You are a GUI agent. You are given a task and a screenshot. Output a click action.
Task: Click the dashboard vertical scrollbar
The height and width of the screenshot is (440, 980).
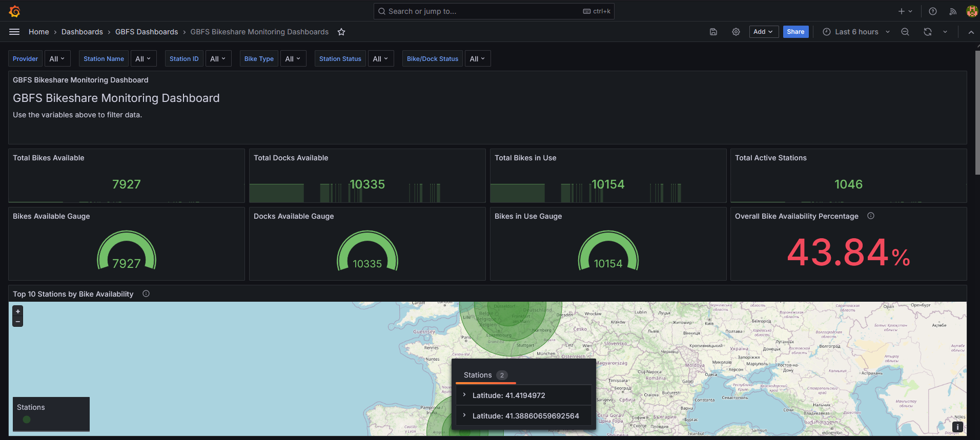[x=977, y=113]
